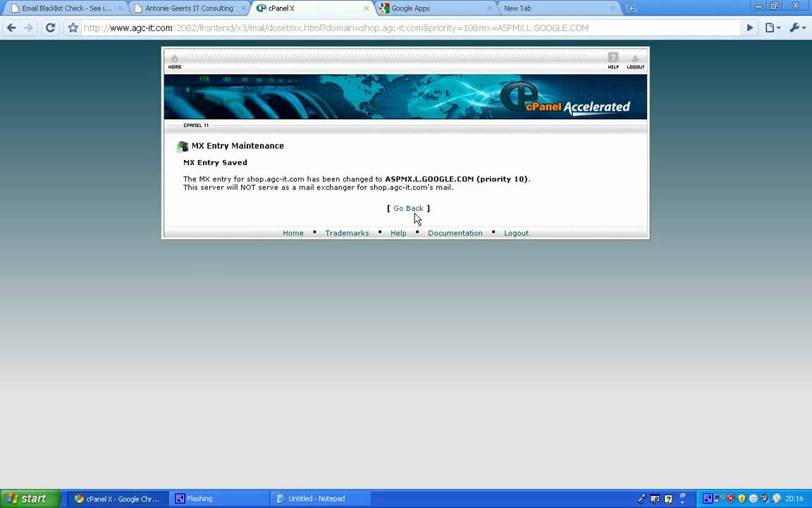Click the white round face tray icon
This screenshot has width=812, height=508.
753,499
